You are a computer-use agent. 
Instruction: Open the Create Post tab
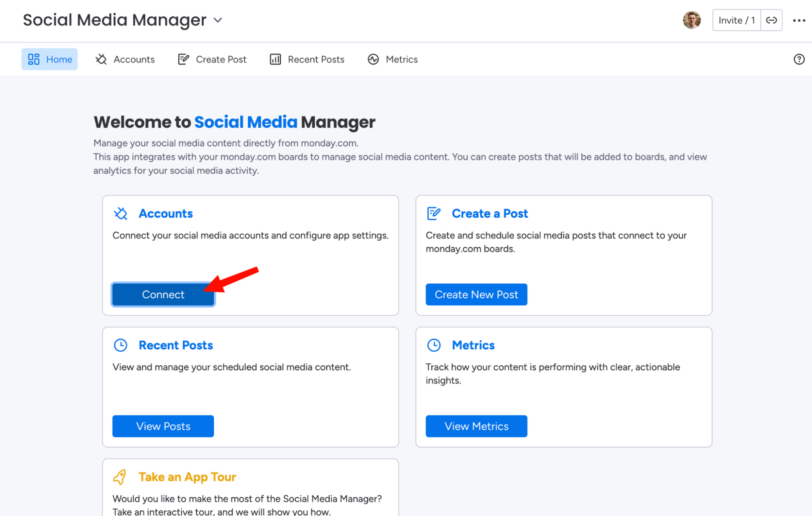coord(212,59)
